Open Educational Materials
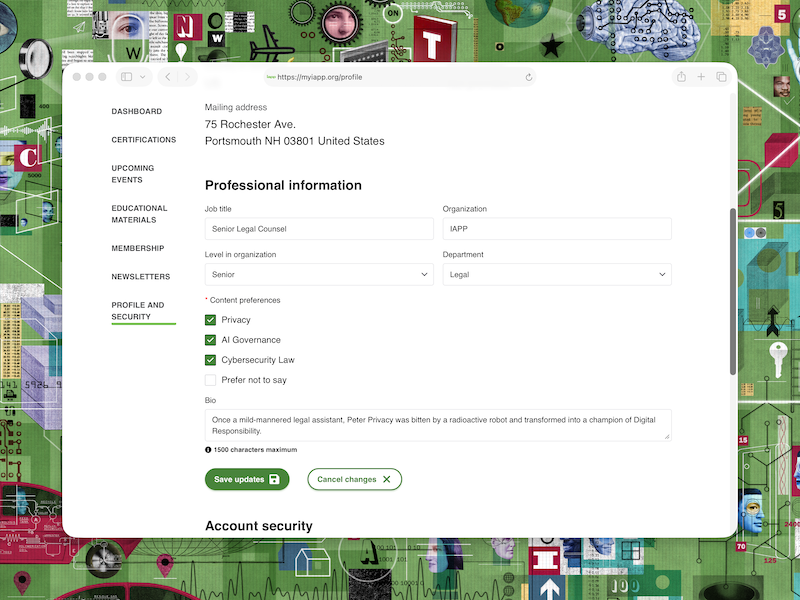Viewport: 800px width, 600px height. (139, 214)
